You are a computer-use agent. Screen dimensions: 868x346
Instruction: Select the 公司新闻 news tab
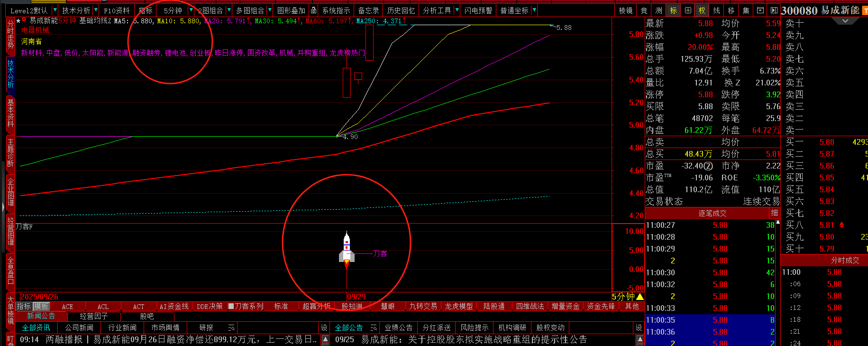(x=79, y=328)
